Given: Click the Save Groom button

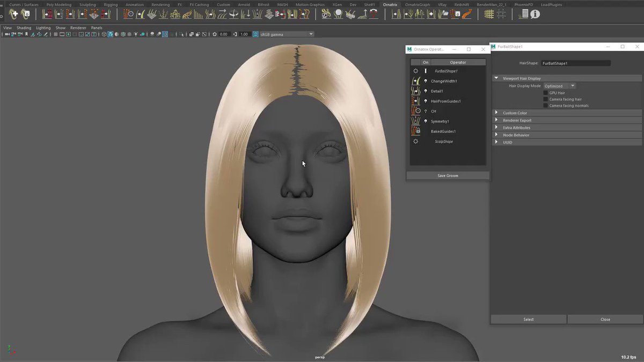Looking at the screenshot, I should pyautogui.click(x=448, y=175).
